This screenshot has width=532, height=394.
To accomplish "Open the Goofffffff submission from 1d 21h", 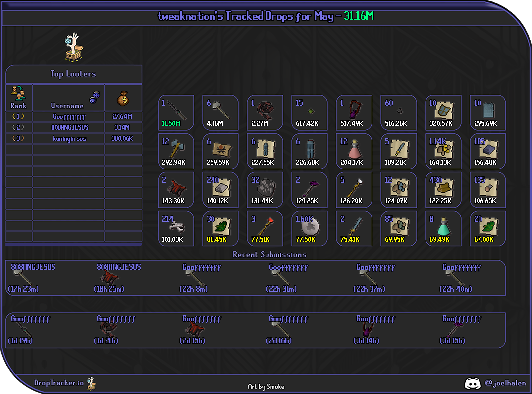I will pyautogui.click(x=115, y=330).
